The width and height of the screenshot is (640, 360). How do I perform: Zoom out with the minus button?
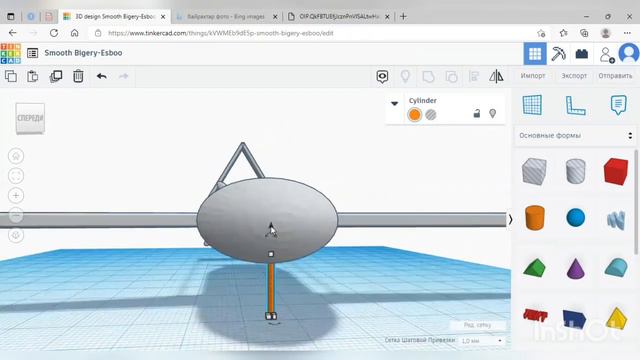(16, 215)
